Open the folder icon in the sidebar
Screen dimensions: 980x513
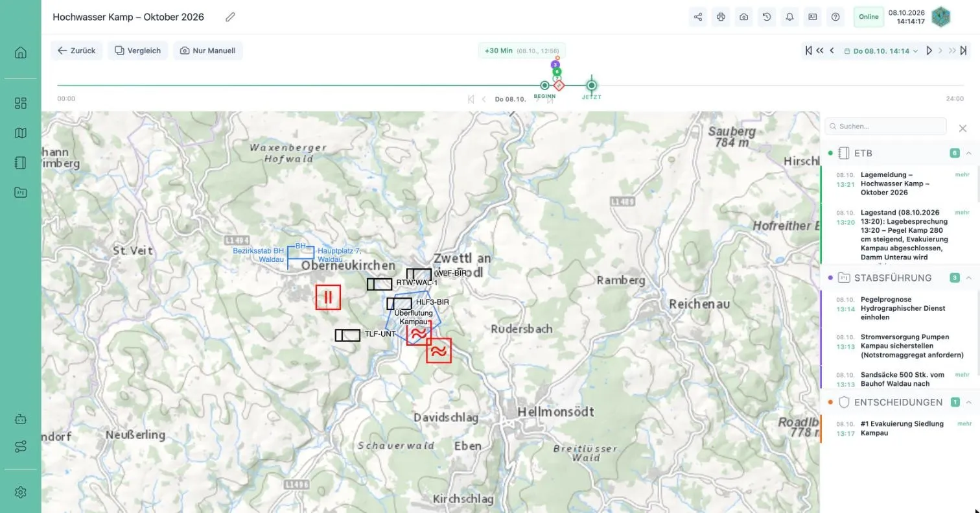(20, 192)
